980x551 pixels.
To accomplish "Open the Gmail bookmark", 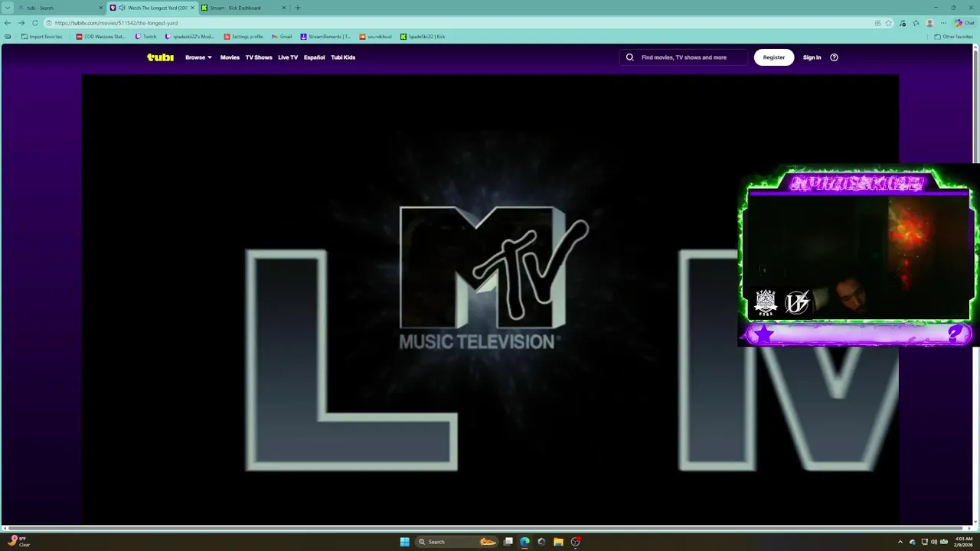I will pos(282,37).
